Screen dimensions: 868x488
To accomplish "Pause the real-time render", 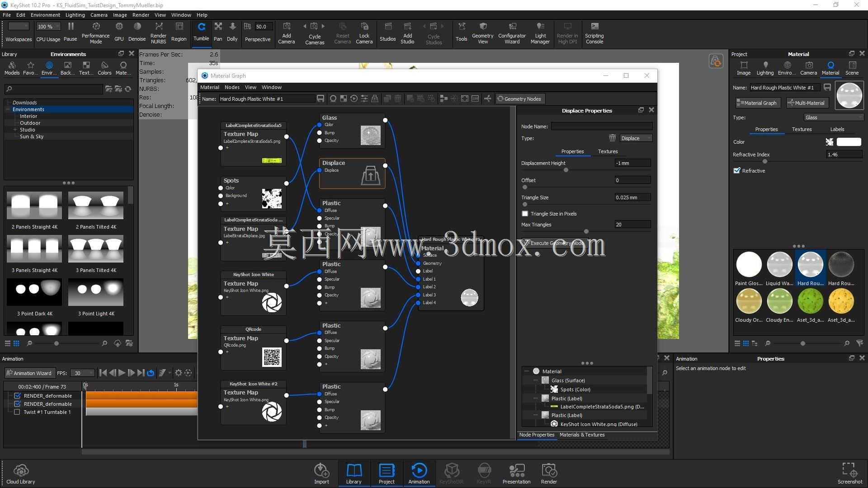I will 70,33.
